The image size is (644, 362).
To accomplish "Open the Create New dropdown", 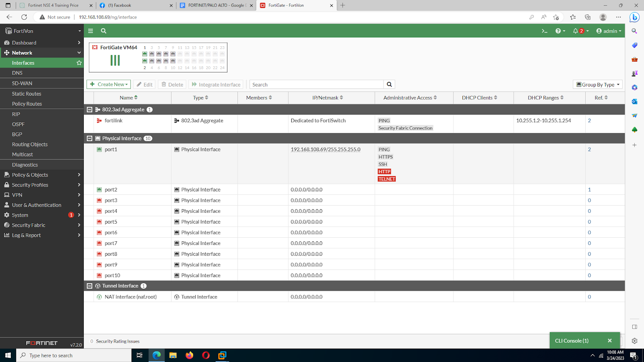I will tap(109, 84).
